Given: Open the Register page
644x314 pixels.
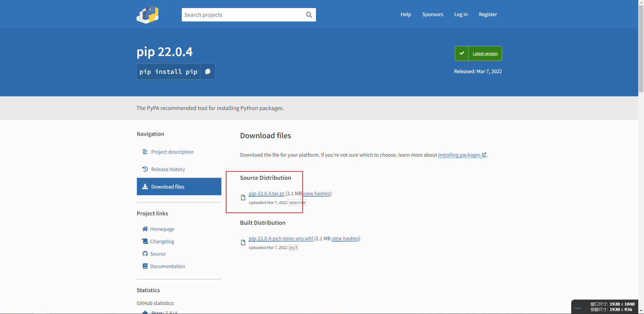Looking at the screenshot, I should (488, 14).
